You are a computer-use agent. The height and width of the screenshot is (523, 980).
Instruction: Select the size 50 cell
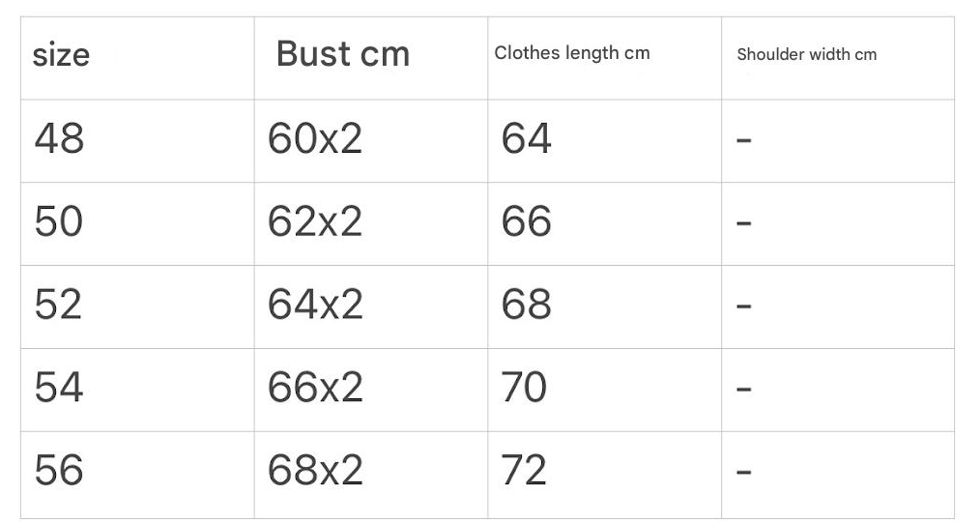59,222
